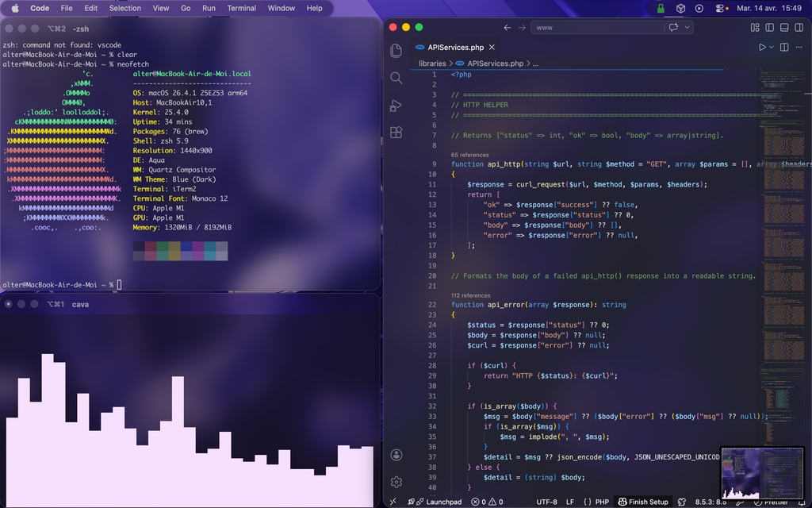Select the APIServices.php editor tab
The height and width of the screenshot is (508, 812).
[456, 47]
